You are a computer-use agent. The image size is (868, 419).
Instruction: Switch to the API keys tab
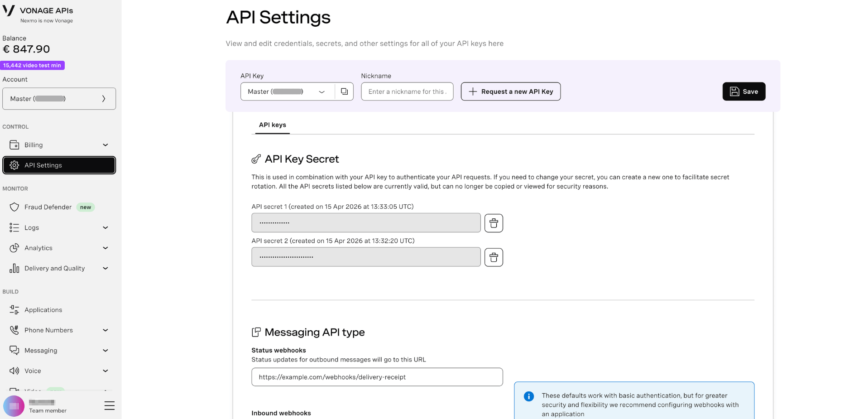pos(272,125)
